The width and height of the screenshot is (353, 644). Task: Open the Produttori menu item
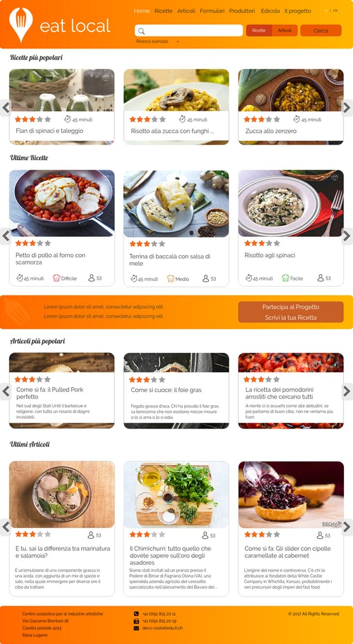point(242,11)
